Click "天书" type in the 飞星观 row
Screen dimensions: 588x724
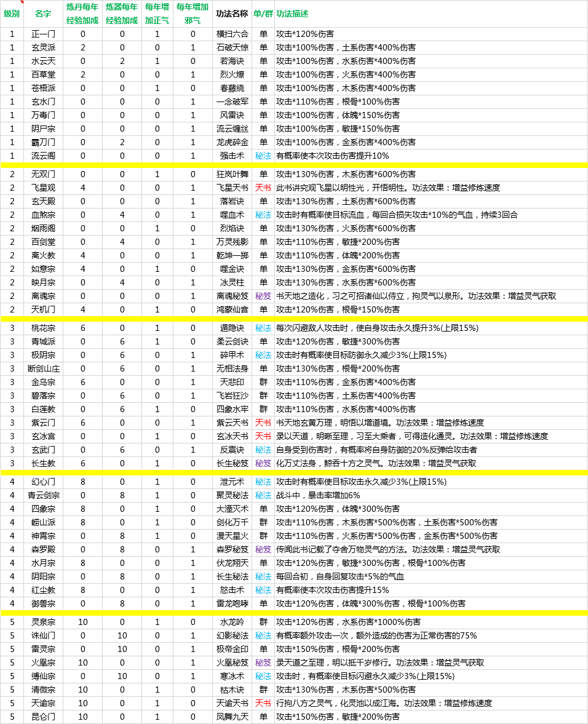(x=263, y=188)
